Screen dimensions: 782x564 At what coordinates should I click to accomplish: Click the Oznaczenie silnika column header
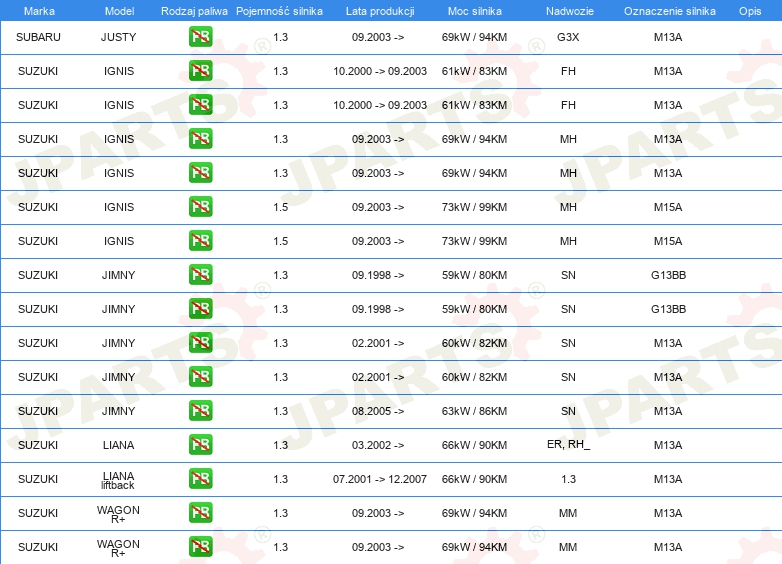pos(669,11)
